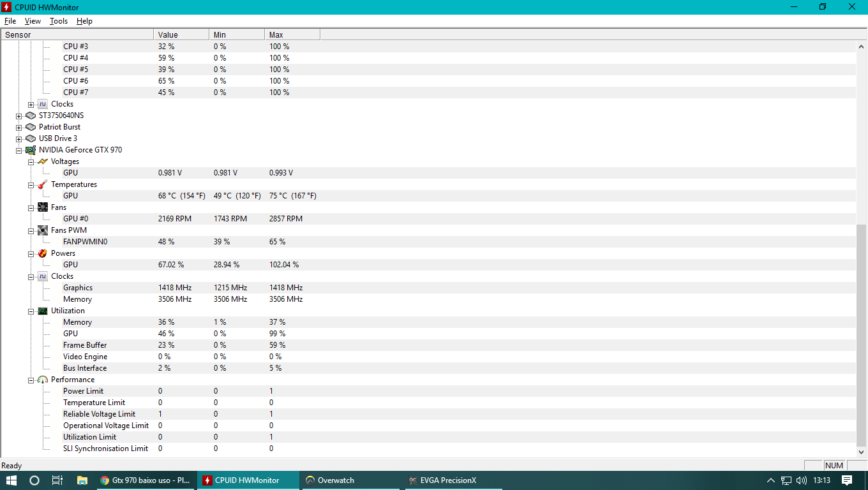This screenshot has height=490, width=868.
Task: Open the Tools menu
Action: (x=59, y=21)
